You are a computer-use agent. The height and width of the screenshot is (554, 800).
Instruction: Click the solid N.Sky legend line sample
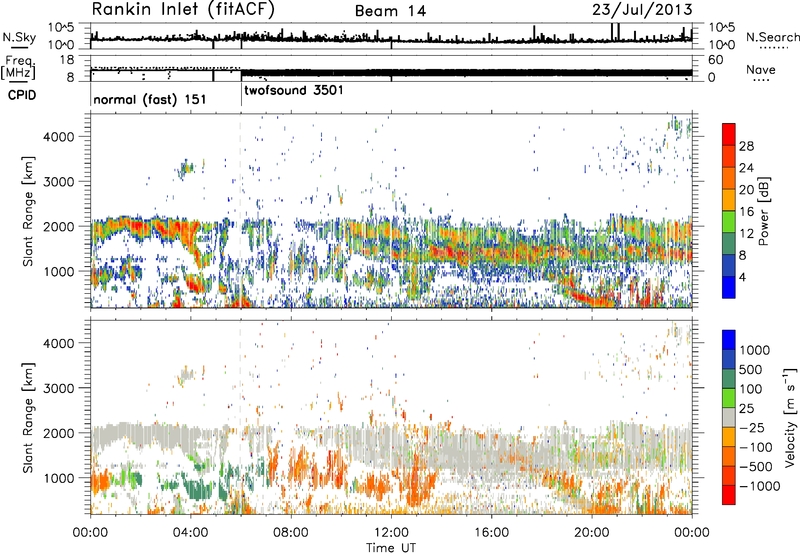(19, 47)
